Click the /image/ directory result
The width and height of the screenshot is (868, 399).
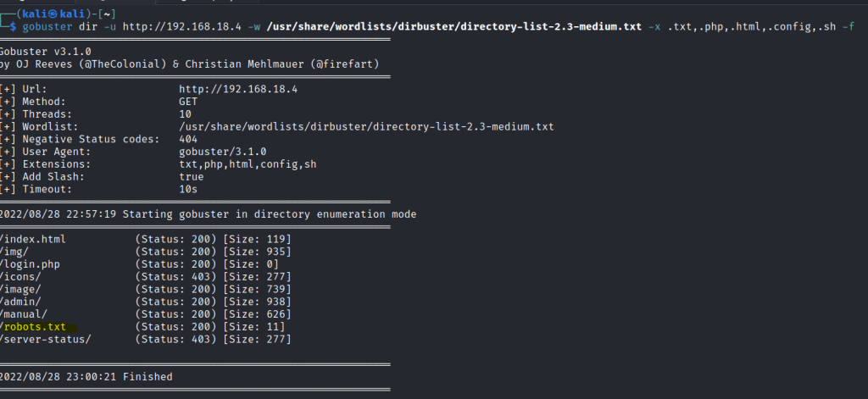[x=21, y=290]
